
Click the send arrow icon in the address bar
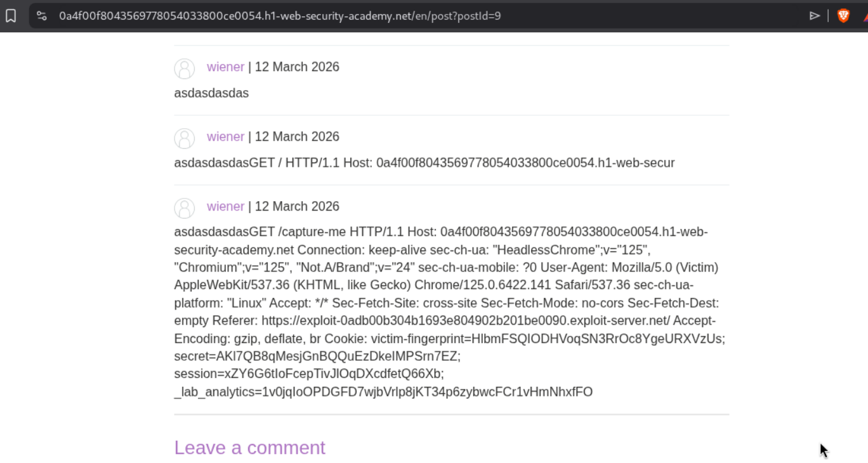point(815,16)
